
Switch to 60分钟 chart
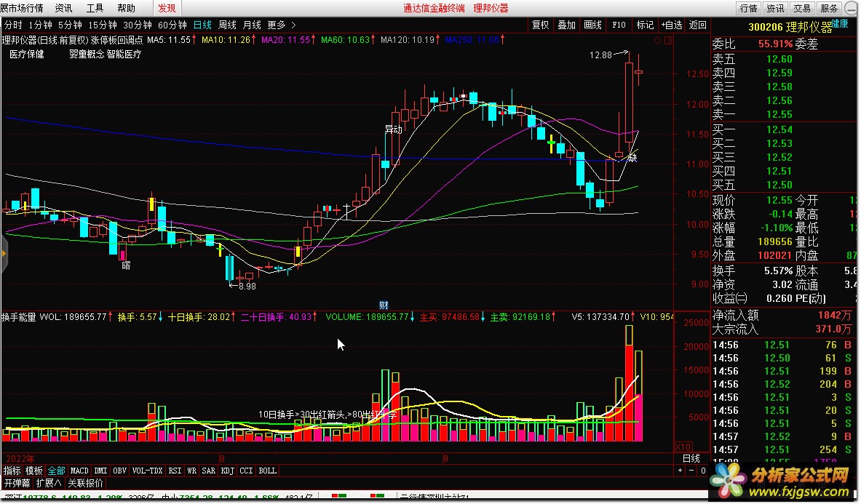[x=172, y=25]
